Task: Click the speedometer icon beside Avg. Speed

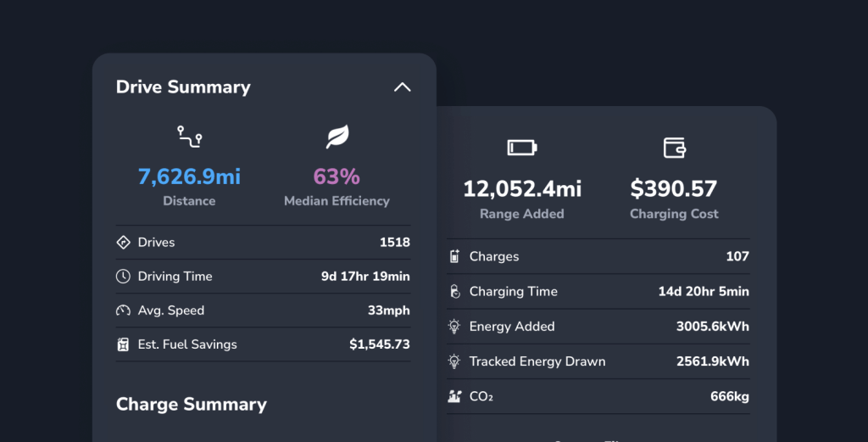Action: point(123,311)
